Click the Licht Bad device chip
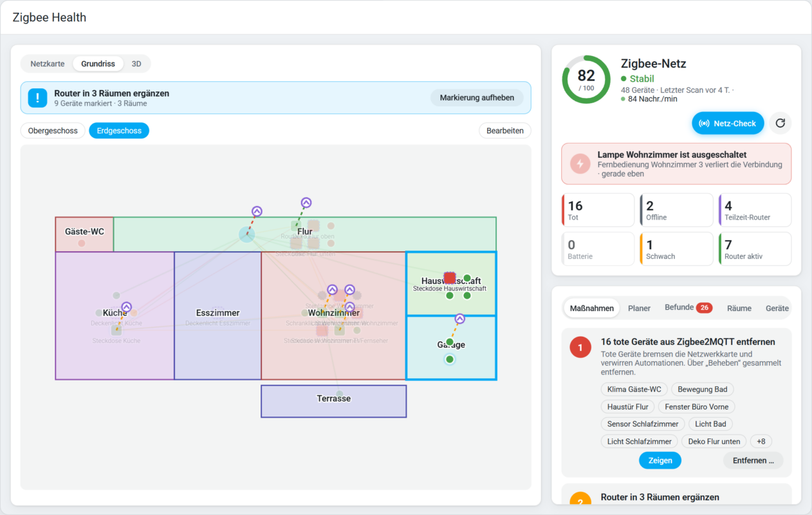Screen dimensions: 812x515 click(x=710, y=424)
